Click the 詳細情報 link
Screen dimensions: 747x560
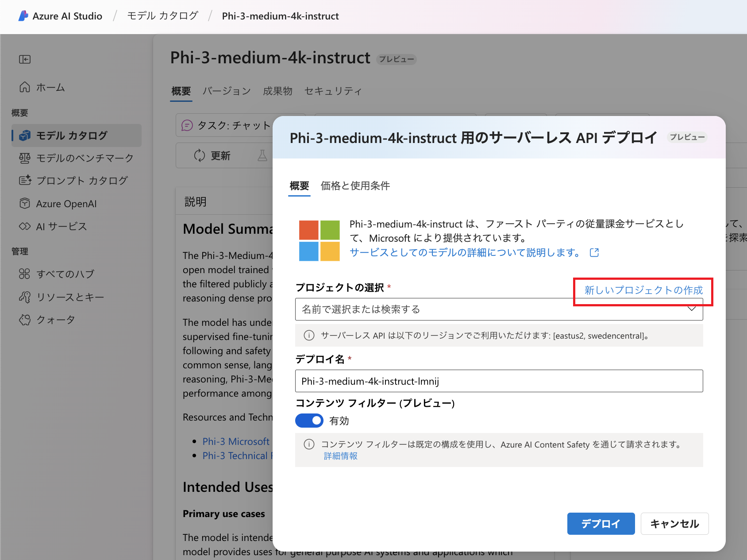pos(341,456)
